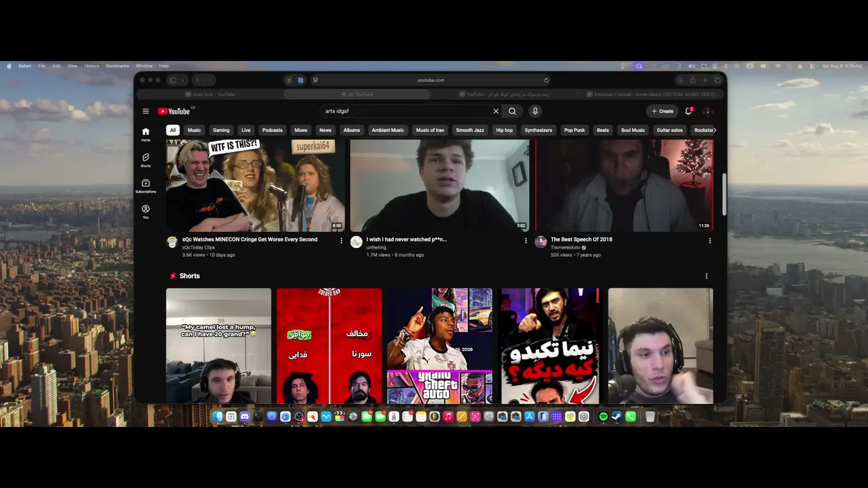Open the History menu
The width and height of the screenshot is (868, 488).
[x=92, y=66]
